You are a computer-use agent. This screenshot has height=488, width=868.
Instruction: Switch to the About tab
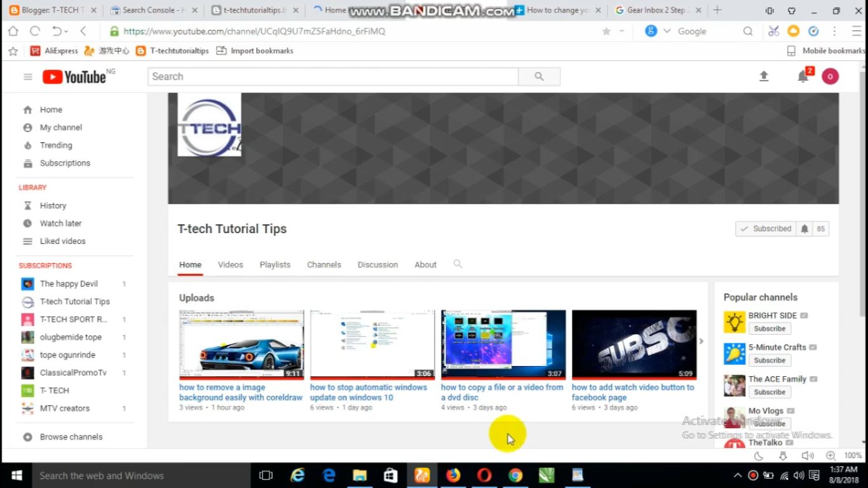(426, 264)
